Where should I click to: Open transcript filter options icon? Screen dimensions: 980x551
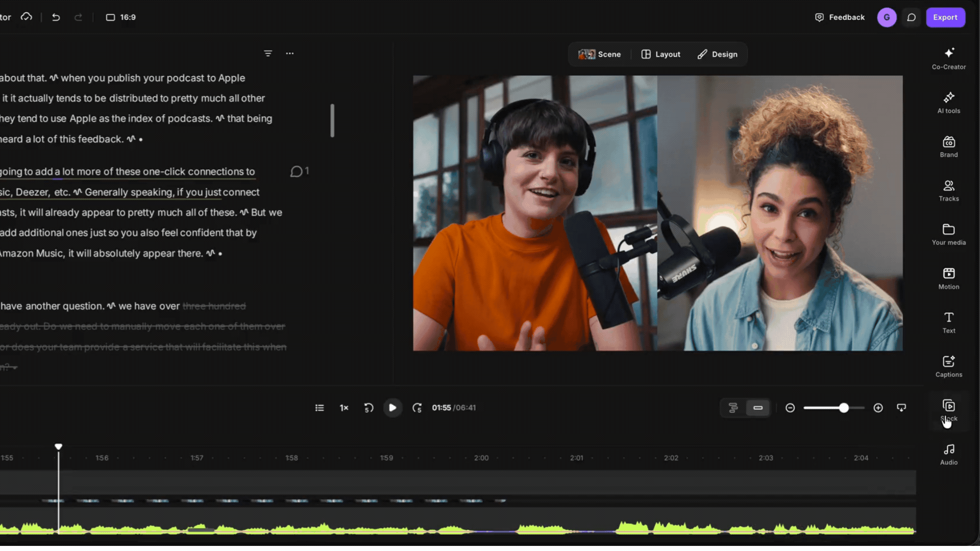pyautogui.click(x=268, y=53)
